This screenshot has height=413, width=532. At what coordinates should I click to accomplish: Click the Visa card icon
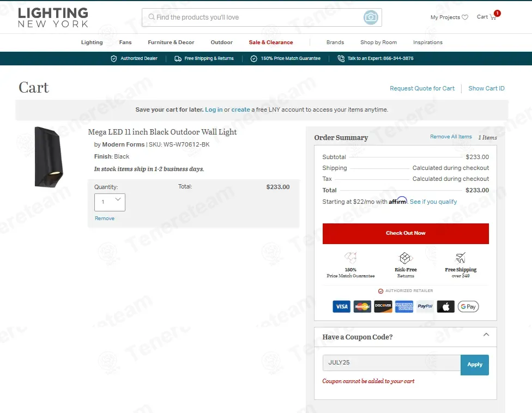point(341,307)
